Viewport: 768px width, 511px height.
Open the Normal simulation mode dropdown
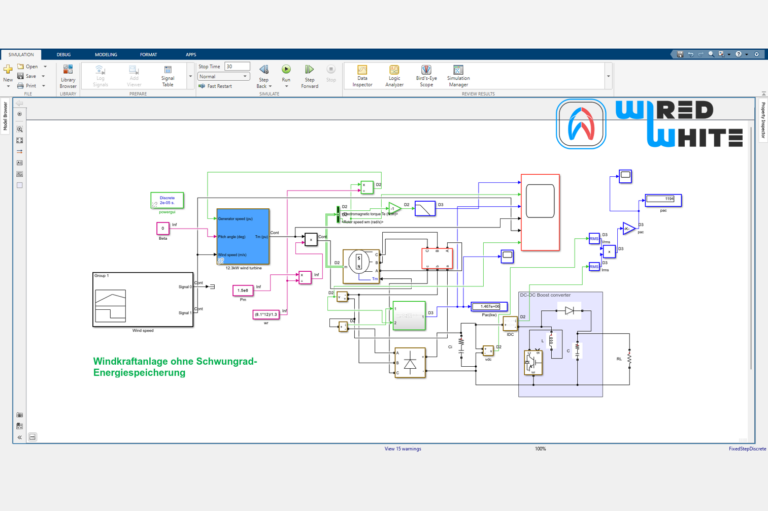pyautogui.click(x=224, y=76)
